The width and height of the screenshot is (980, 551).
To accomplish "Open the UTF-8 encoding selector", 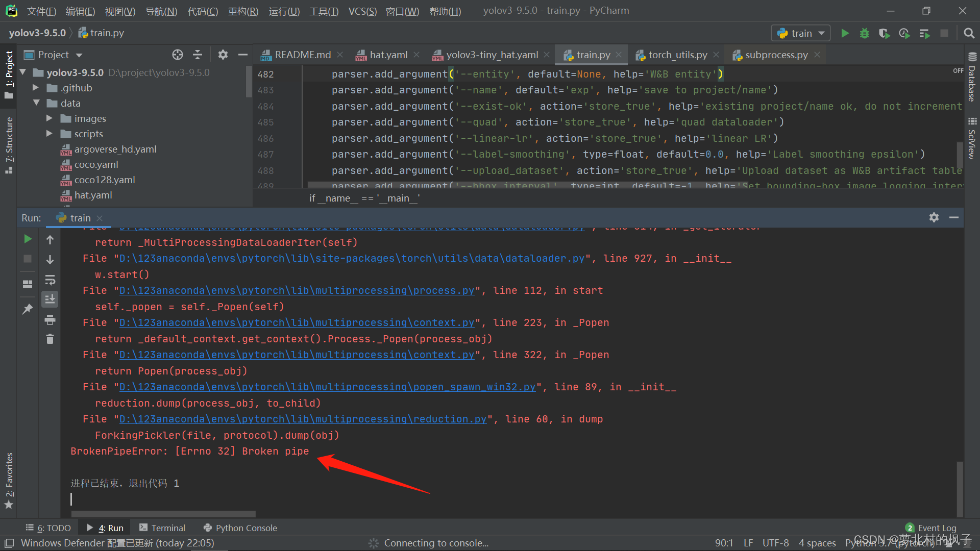I will click(775, 543).
